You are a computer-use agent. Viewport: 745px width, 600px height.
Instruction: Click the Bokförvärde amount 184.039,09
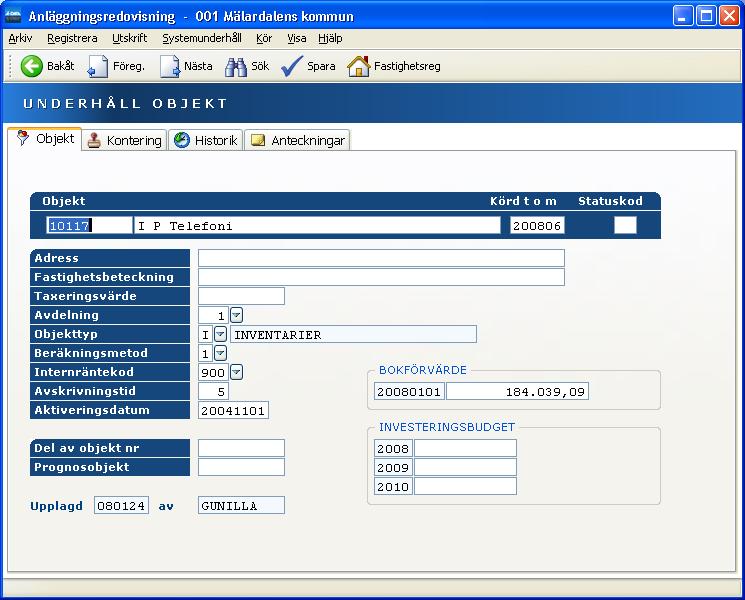517,391
